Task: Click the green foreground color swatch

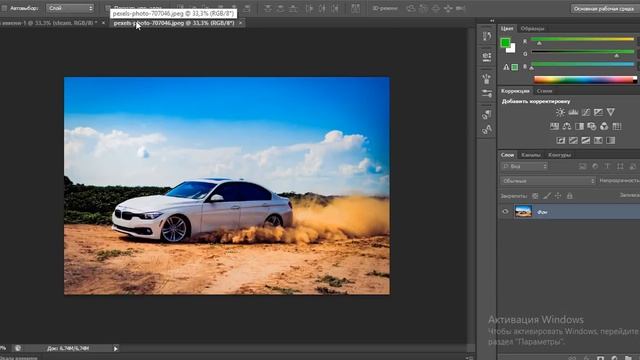Action: point(505,42)
